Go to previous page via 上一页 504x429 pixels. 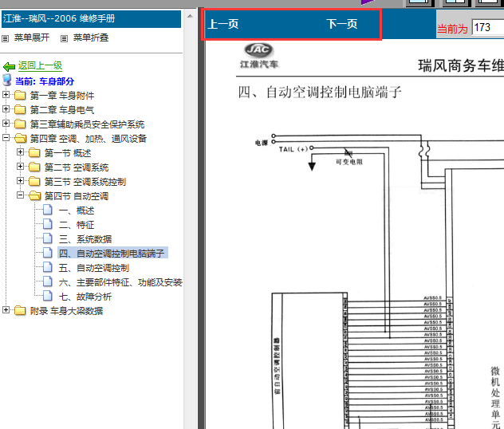[222, 24]
